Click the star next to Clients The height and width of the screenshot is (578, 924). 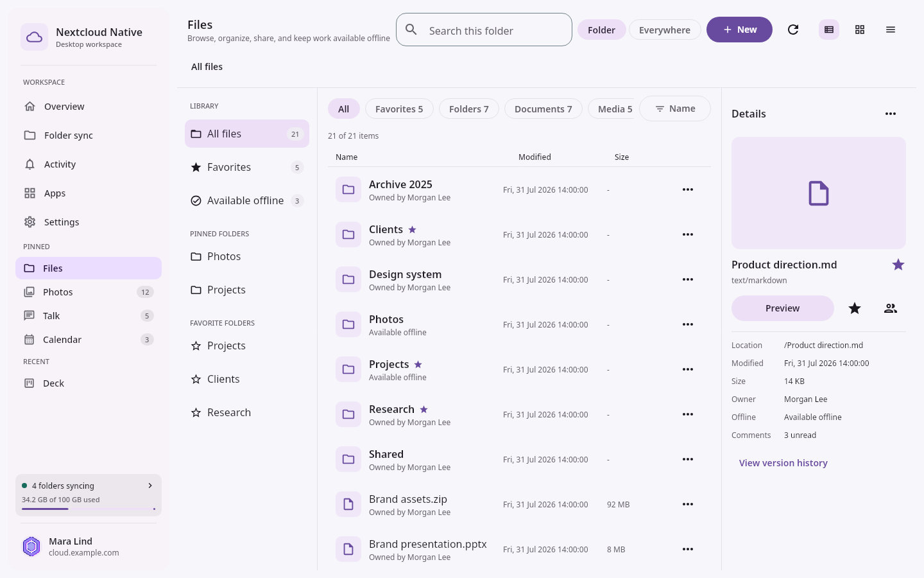tap(413, 229)
